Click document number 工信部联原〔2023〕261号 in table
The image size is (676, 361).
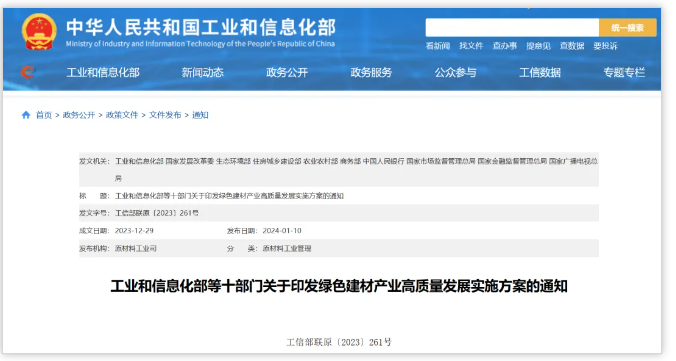[x=157, y=213]
